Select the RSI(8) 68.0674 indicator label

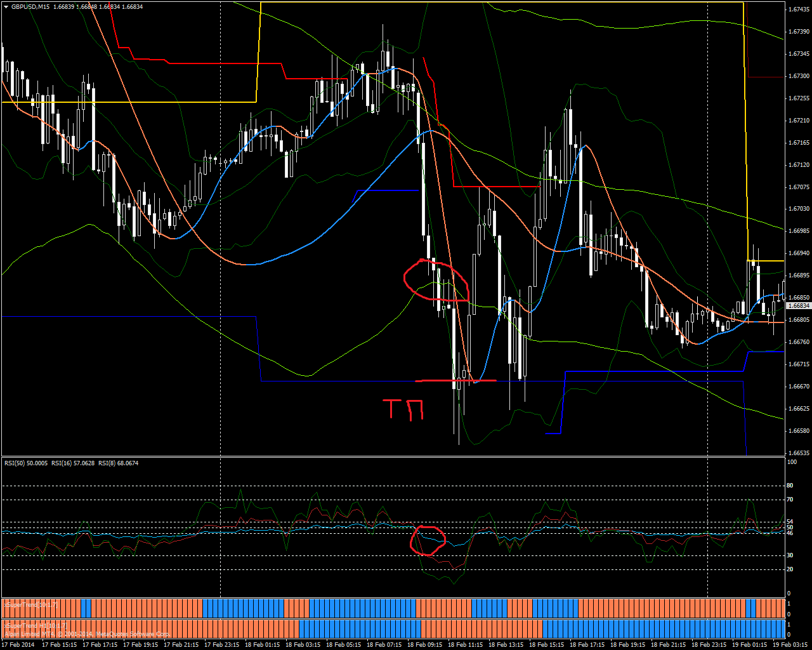tap(117, 463)
